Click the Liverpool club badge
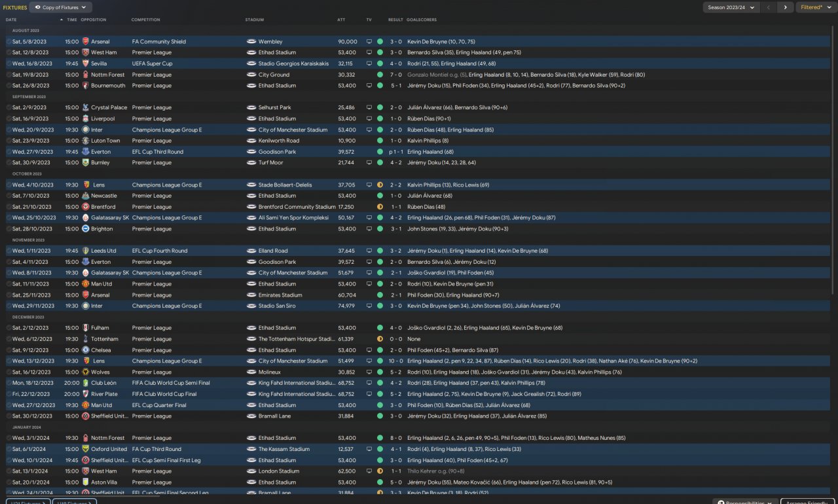Image resolution: width=838 pixels, height=504 pixels. [x=86, y=118]
